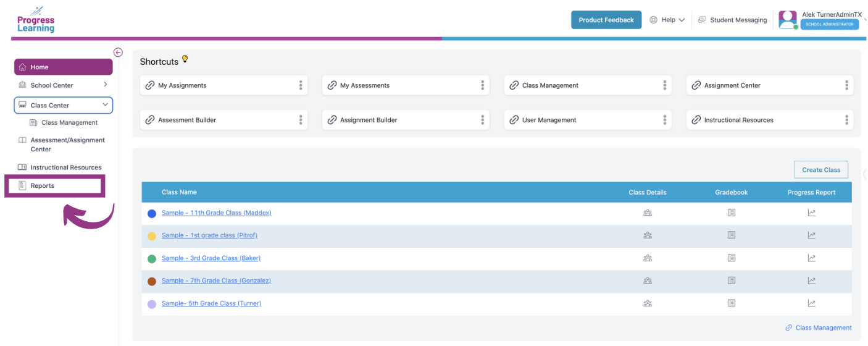868x346 pixels.
Task: Open Gradebook for 7th Grade Class (Gonzalez)
Action: click(732, 281)
